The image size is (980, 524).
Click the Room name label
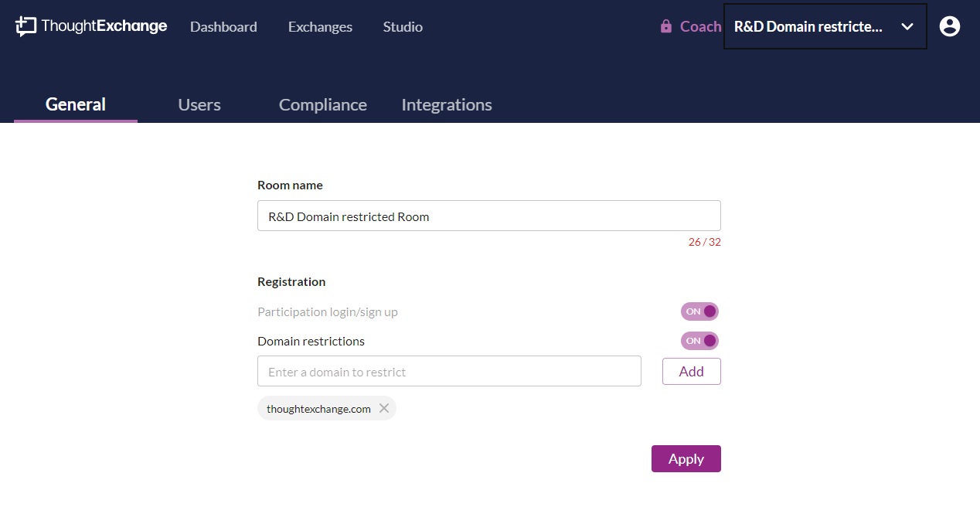pos(290,185)
